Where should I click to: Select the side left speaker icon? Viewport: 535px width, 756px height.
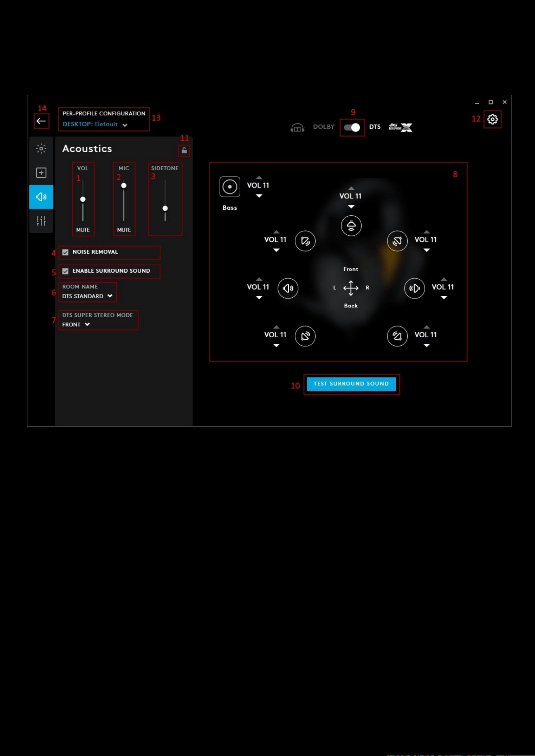pos(288,288)
